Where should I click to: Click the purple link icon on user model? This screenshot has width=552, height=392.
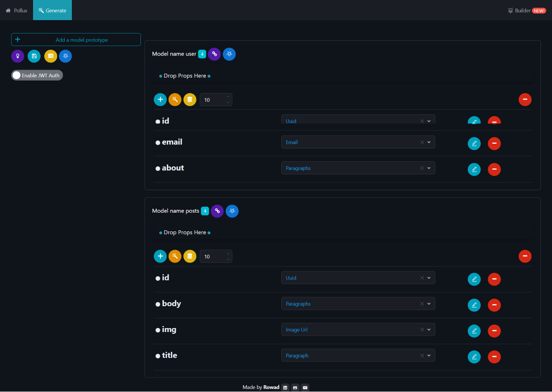214,54
